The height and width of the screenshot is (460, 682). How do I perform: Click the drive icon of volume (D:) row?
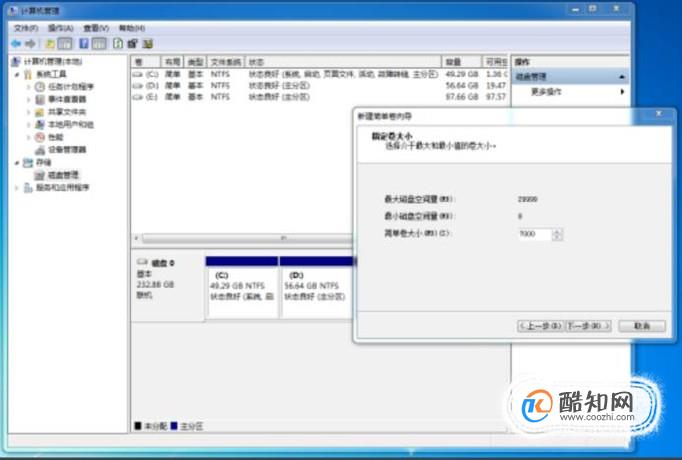point(138,86)
